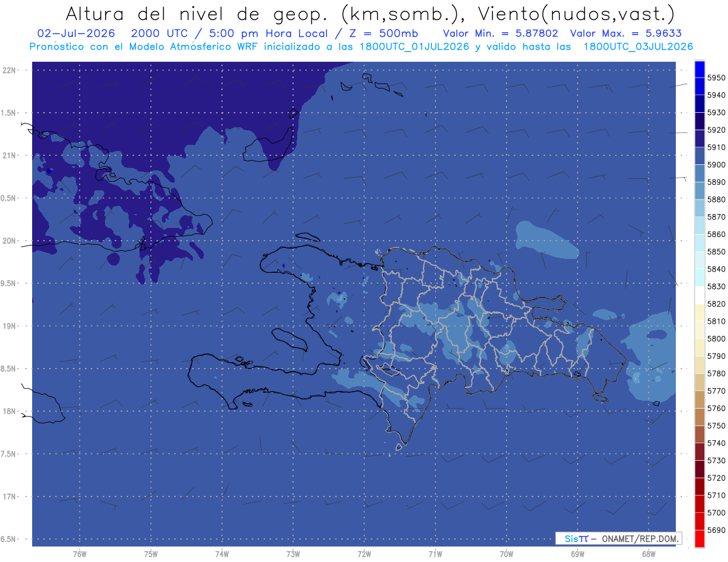Click the color scale swatch between 5820 and 5830
Image resolution: width=728 pixels, height=562 pixels.
tap(699, 295)
